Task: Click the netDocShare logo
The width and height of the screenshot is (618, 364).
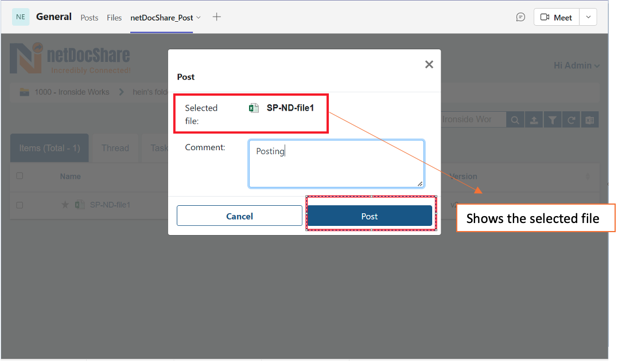Action: click(x=70, y=58)
